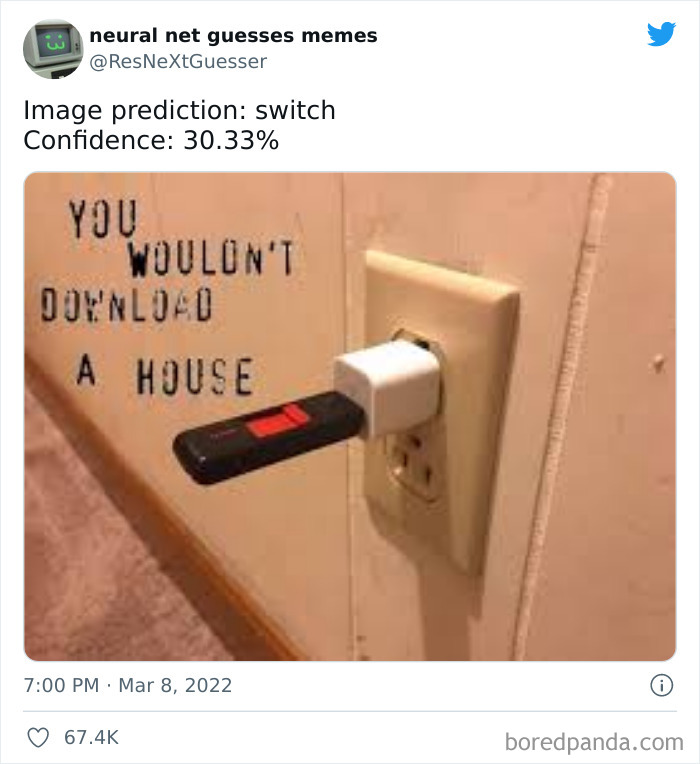The image size is (700, 764).
Task: View the 67.4K likes count
Action: (x=92, y=737)
